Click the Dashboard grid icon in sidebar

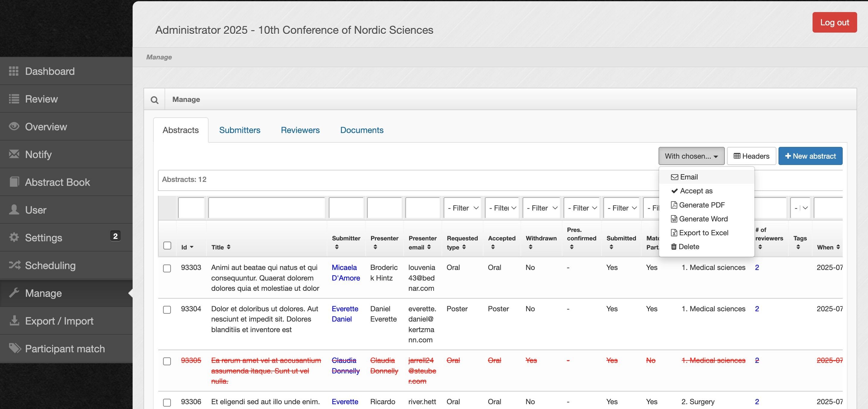pyautogui.click(x=14, y=71)
